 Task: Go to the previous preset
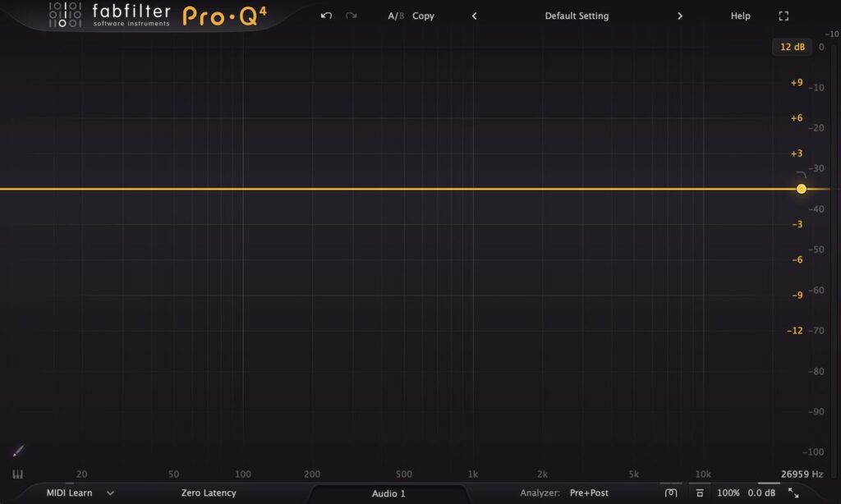coord(474,16)
